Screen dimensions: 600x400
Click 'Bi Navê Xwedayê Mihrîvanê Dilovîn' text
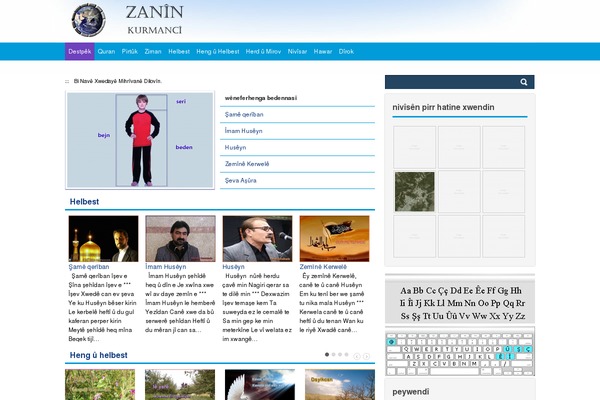pyautogui.click(x=117, y=81)
